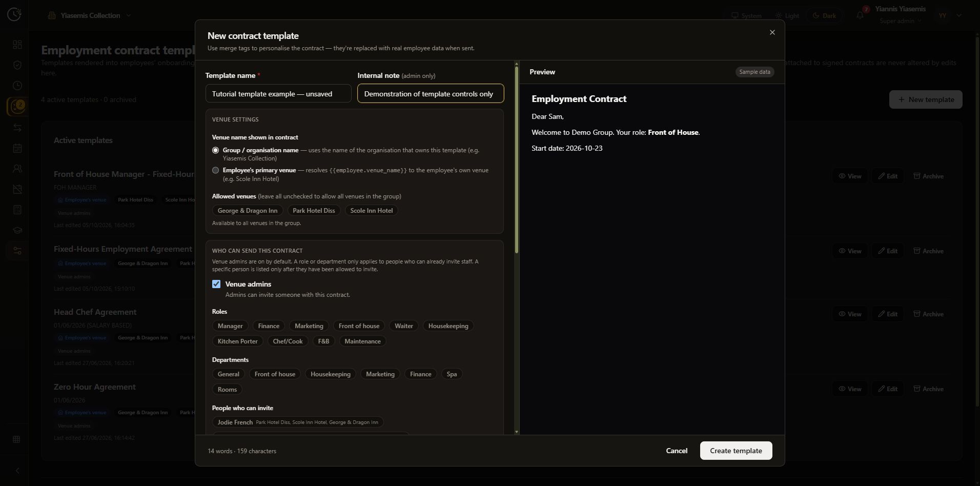Click the Internal note input field

click(431, 94)
